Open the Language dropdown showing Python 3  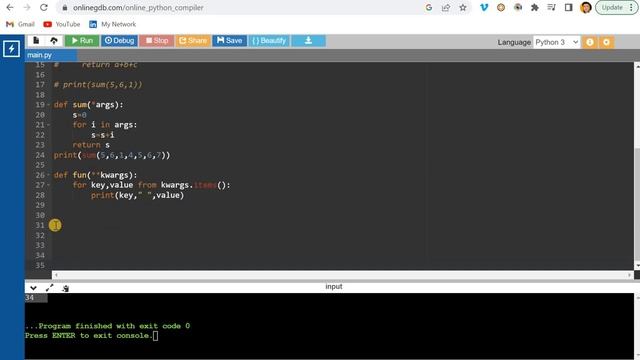click(x=557, y=42)
